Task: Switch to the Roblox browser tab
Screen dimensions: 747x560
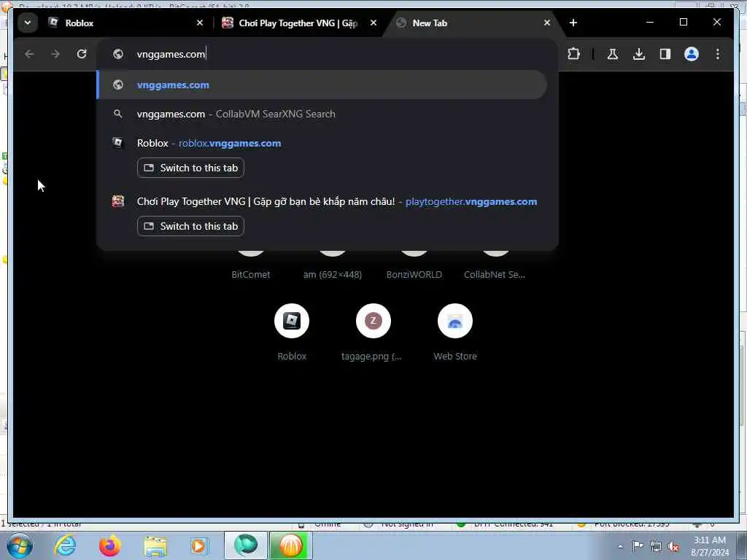Action: [x=125, y=23]
